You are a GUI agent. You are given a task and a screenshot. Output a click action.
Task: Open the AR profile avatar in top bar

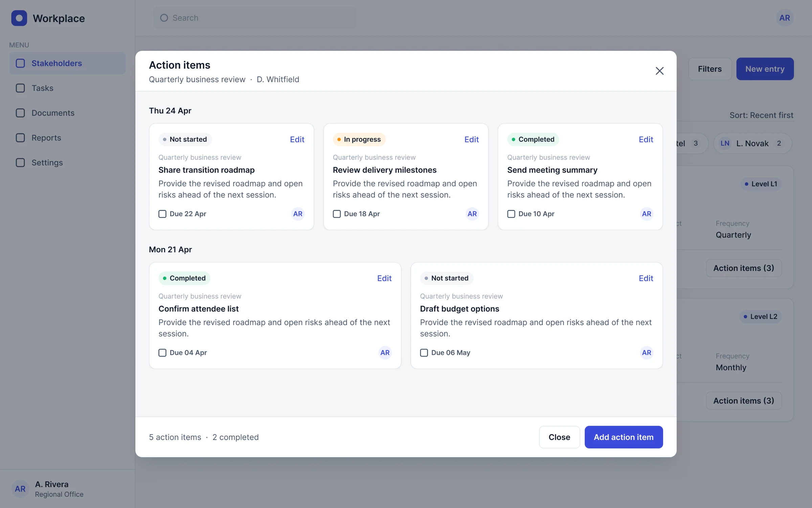[785, 18]
